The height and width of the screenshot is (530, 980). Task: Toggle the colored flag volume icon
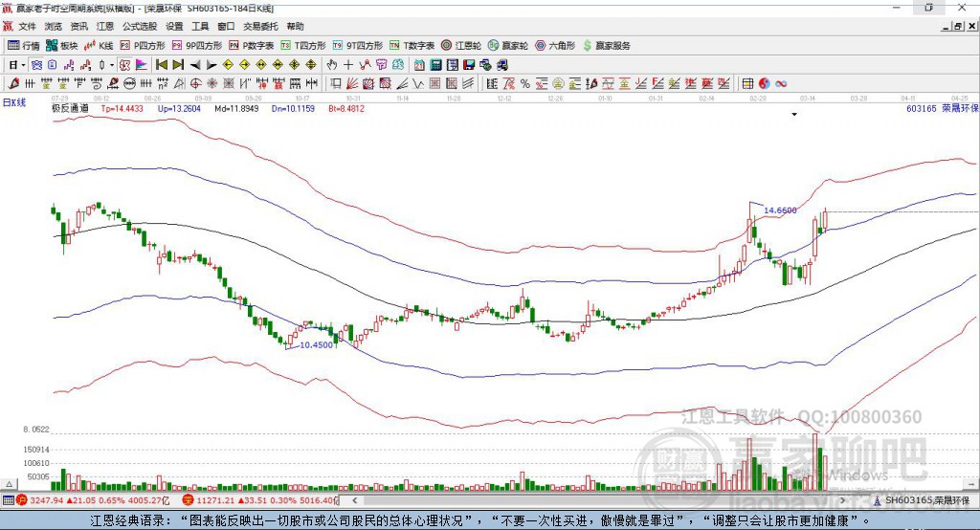pos(142,65)
